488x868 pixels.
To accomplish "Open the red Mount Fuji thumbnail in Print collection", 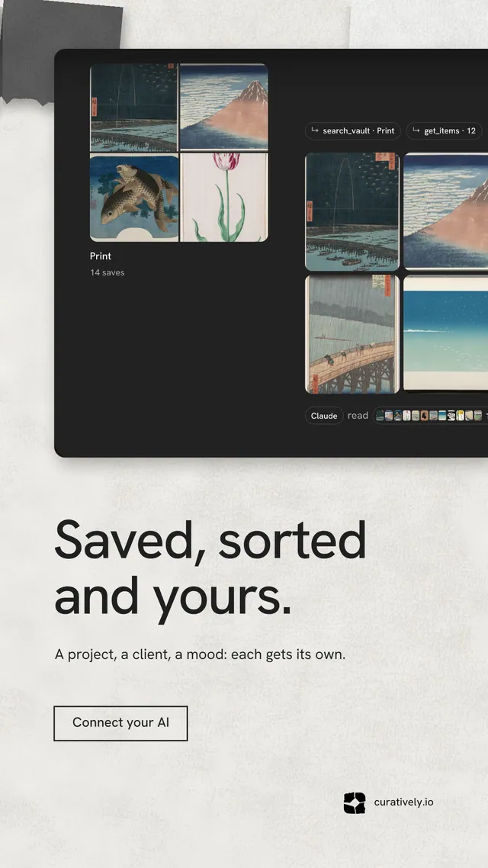I will point(224,107).
